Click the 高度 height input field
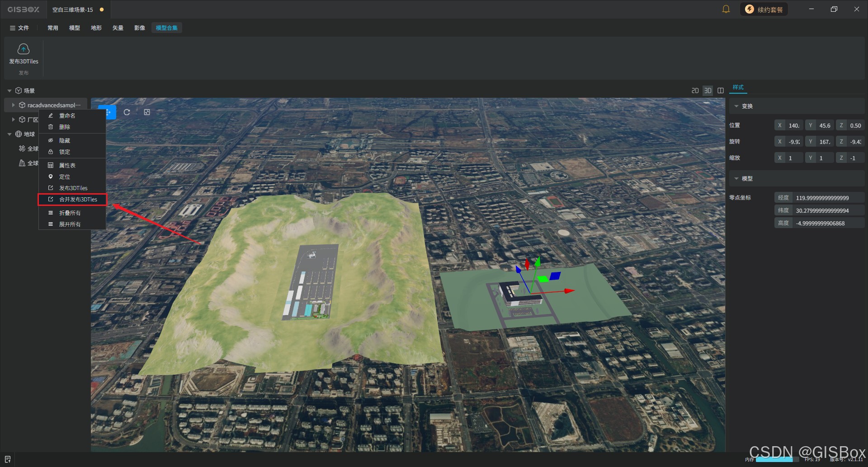868x467 pixels. [820, 223]
